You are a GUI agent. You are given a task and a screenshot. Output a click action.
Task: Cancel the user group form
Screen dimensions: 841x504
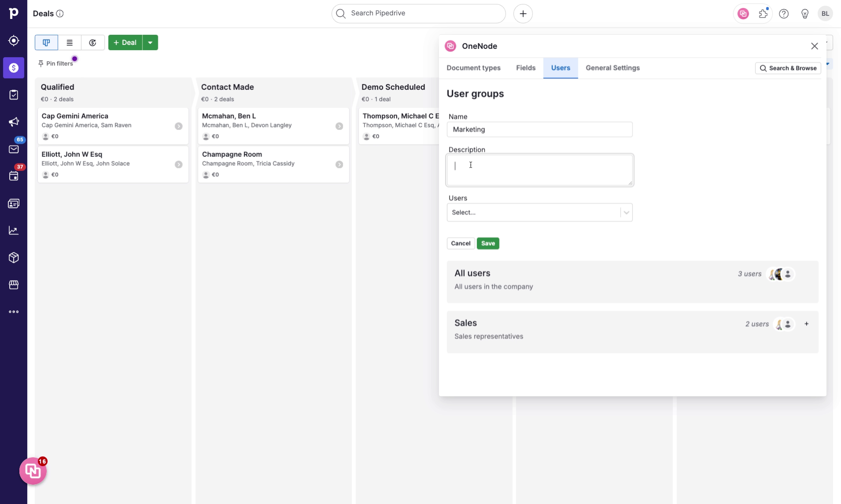pyautogui.click(x=461, y=244)
